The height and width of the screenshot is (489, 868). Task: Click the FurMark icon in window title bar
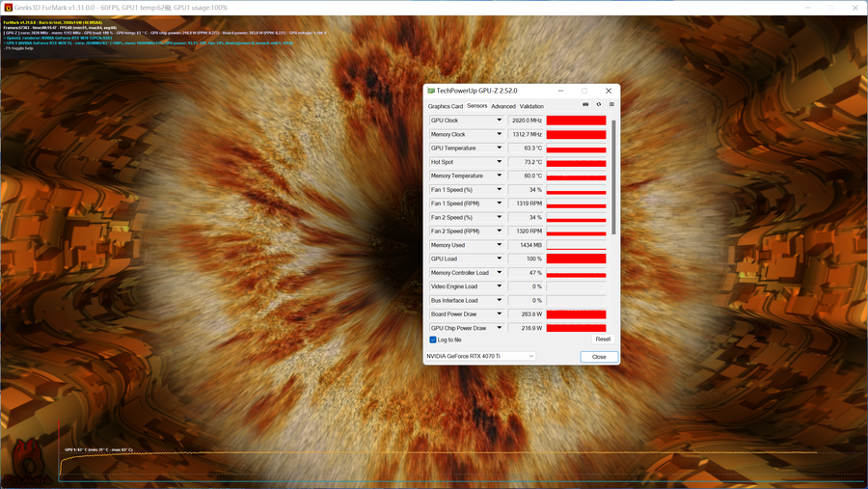(8, 7)
